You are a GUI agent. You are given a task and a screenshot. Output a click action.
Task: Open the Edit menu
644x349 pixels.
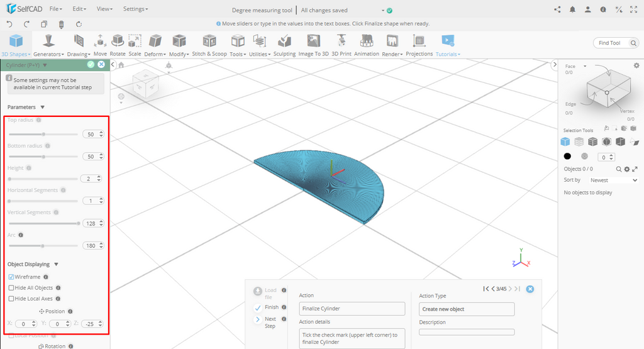tap(79, 9)
